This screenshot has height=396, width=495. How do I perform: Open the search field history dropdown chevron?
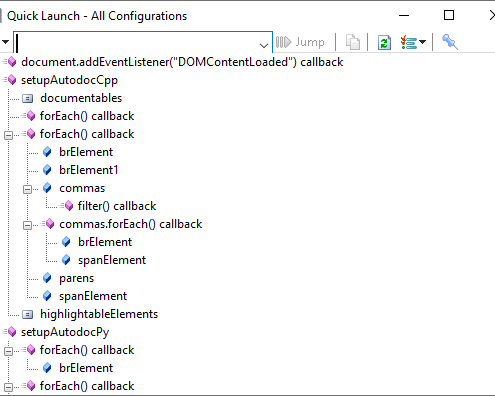(x=264, y=45)
